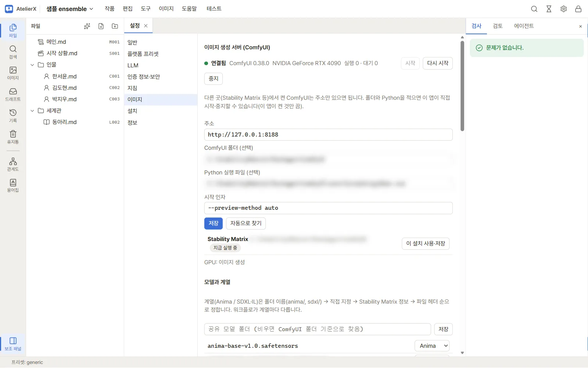
Task: Open the 휴지통 trash panel
Action: pyautogui.click(x=13, y=137)
